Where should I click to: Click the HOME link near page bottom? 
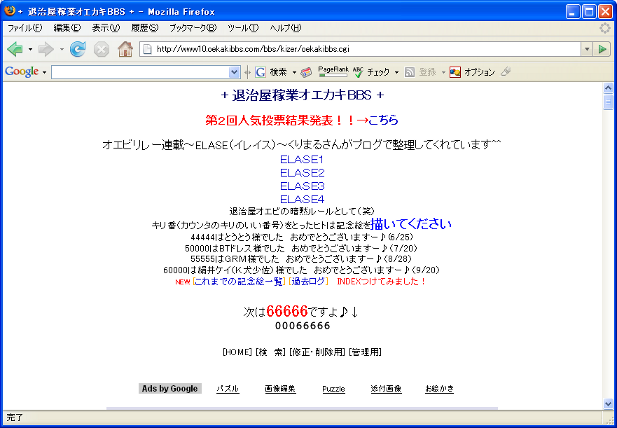point(237,352)
